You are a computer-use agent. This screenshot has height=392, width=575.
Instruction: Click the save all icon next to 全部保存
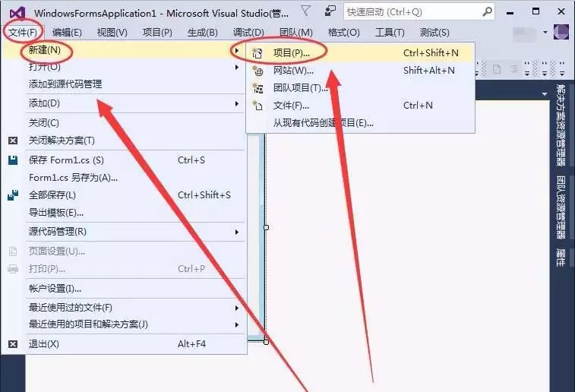pos(13,195)
